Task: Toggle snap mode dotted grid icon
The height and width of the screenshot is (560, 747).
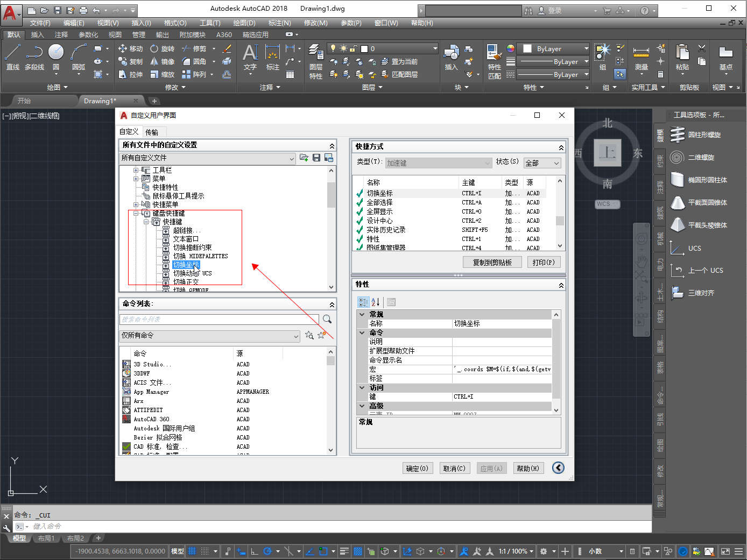Action: point(205,551)
